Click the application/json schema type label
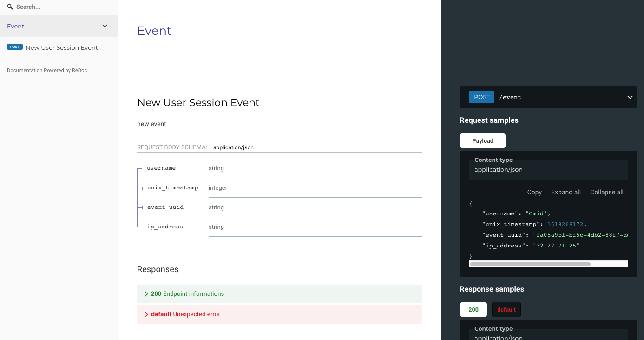Viewport: 644px width, 340px height. point(233,147)
